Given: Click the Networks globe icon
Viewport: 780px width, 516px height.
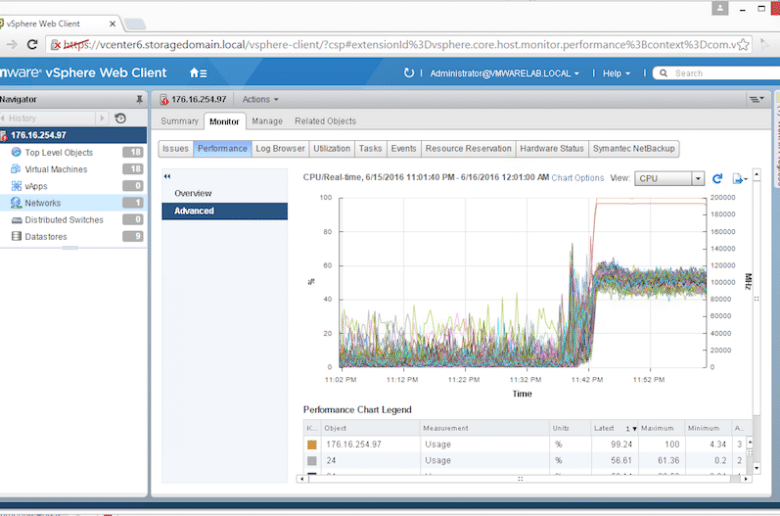Looking at the screenshot, I should (x=16, y=203).
